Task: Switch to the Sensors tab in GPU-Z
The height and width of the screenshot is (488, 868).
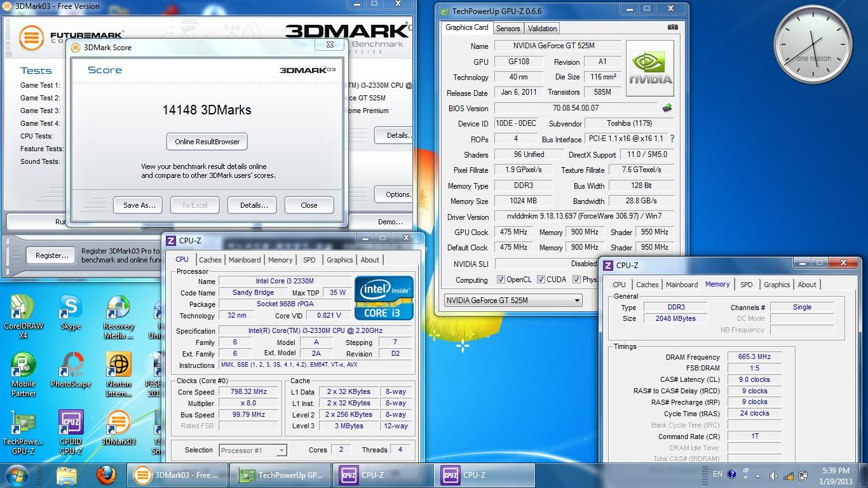Action: pos(508,29)
